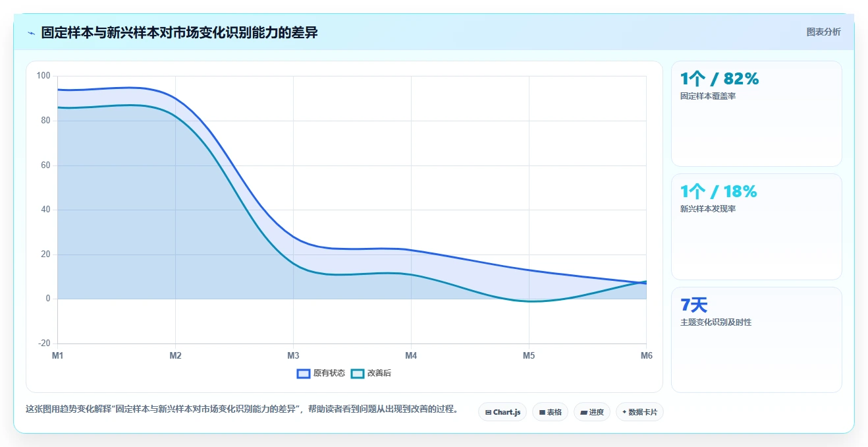Image resolution: width=868 pixels, height=447 pixels.
Task: Select the 进度 tag
Action: click(592, 412)
